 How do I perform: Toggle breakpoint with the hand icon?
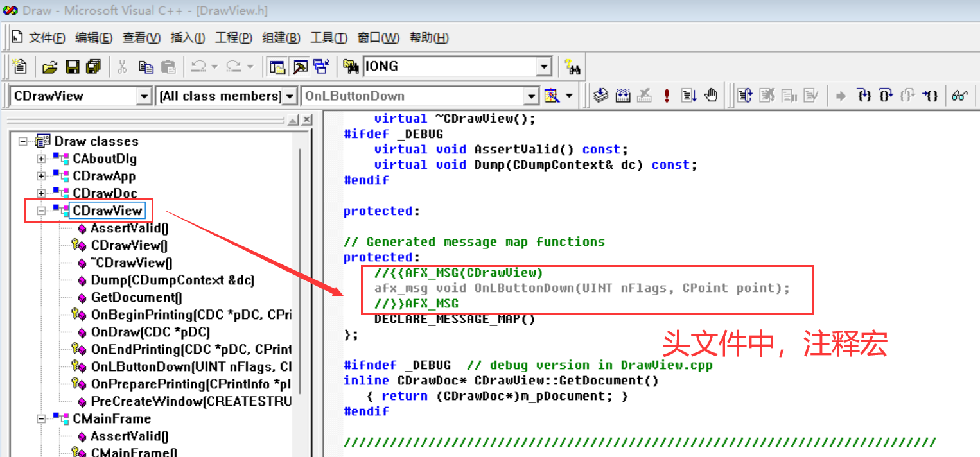(711, 96)
